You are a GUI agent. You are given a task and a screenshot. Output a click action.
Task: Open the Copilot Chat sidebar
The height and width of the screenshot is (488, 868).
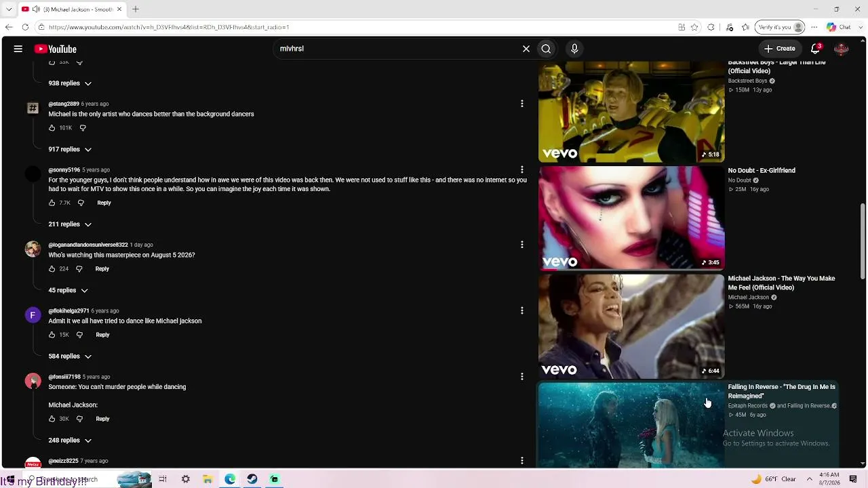pos(839,27)
